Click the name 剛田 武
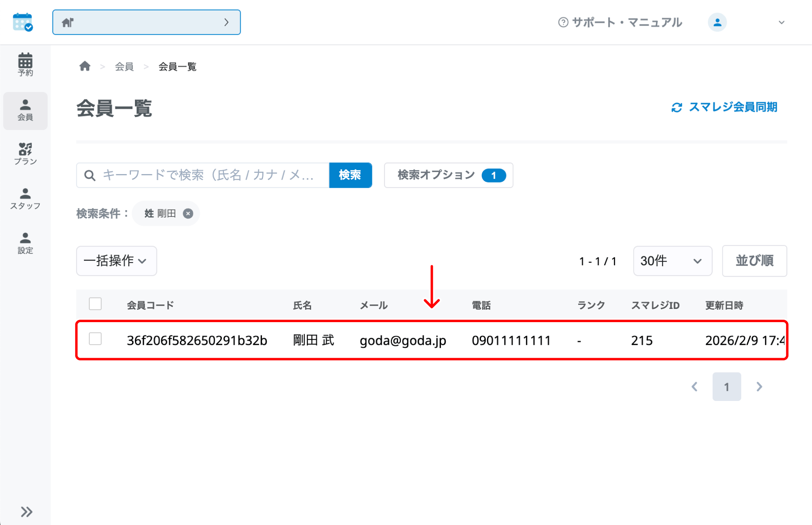Viewport: 812px width, 525px height. tap(314, 341)
